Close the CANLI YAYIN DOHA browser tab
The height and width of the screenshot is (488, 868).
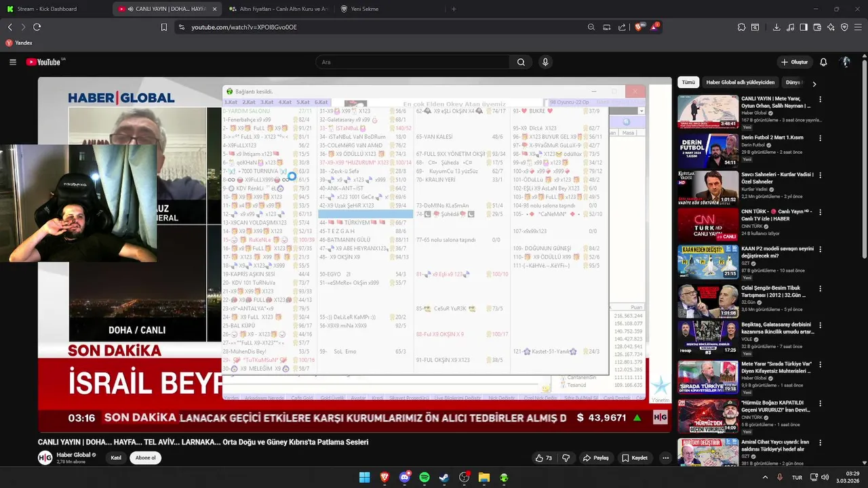[214, 9]
